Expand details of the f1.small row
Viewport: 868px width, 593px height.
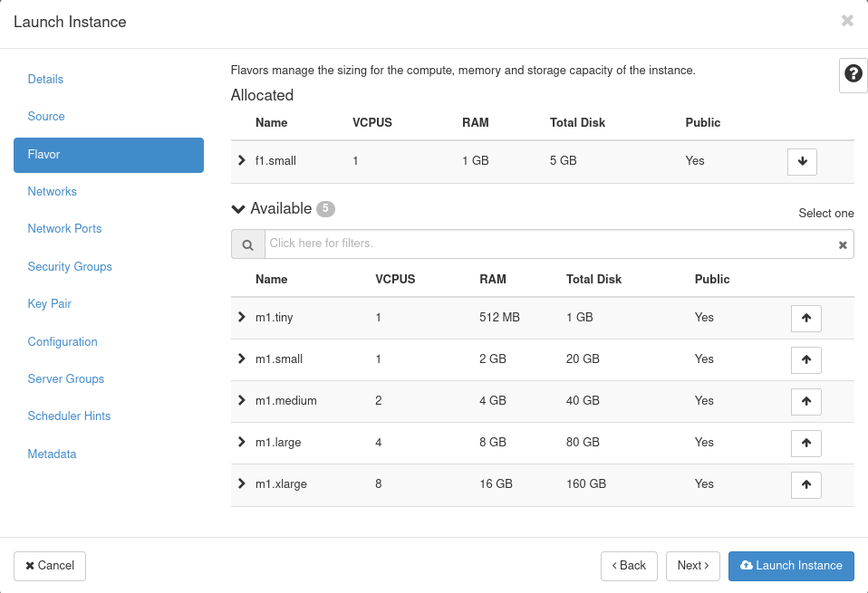(x=241, y=160)
